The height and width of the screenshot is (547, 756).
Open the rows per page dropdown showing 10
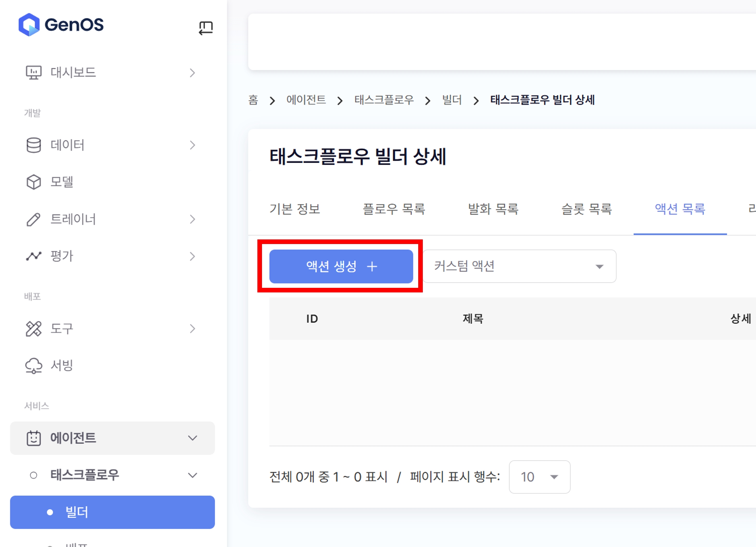coord(539,477)
